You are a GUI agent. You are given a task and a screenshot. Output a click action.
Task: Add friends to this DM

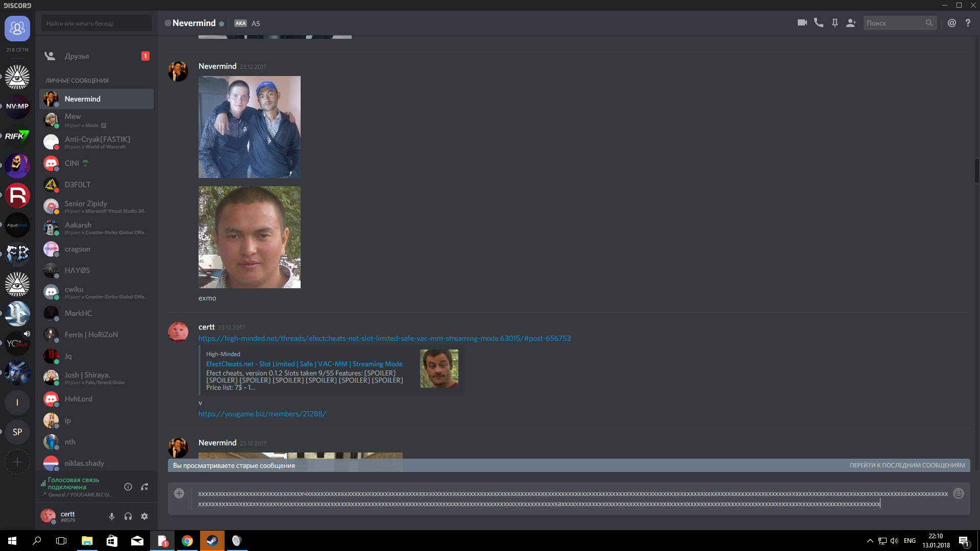click(851, 23)
